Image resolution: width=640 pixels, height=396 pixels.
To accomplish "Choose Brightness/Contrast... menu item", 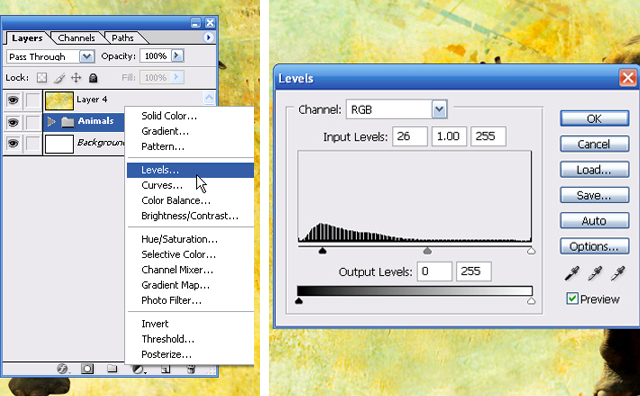I will point(190,216).
